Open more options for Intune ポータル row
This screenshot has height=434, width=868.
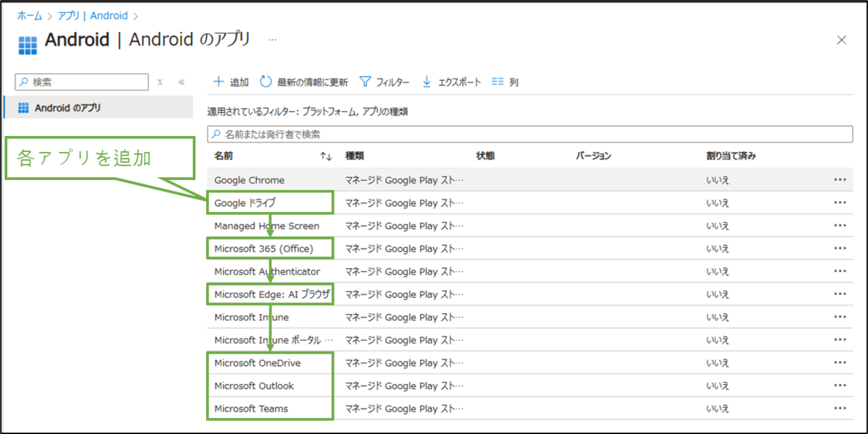click(840, 340)
